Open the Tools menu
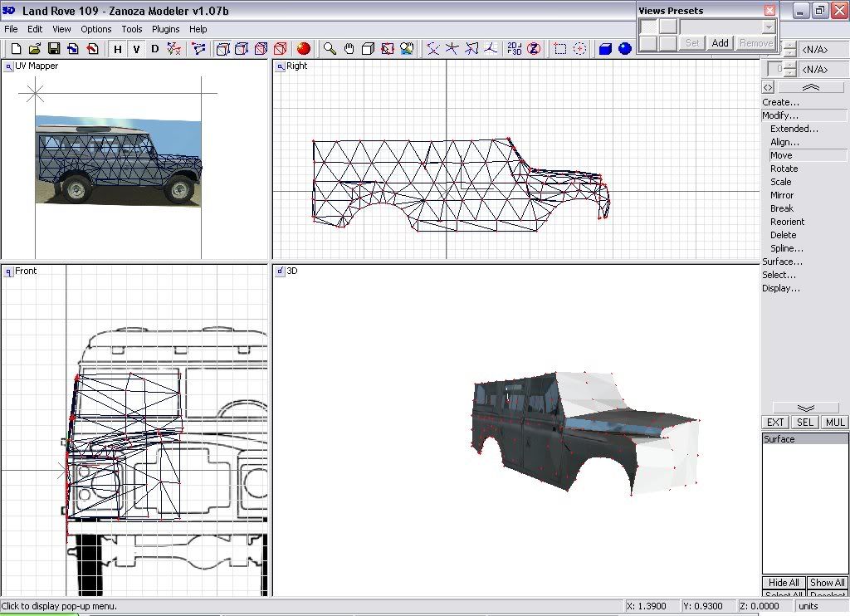 point(132,29)
